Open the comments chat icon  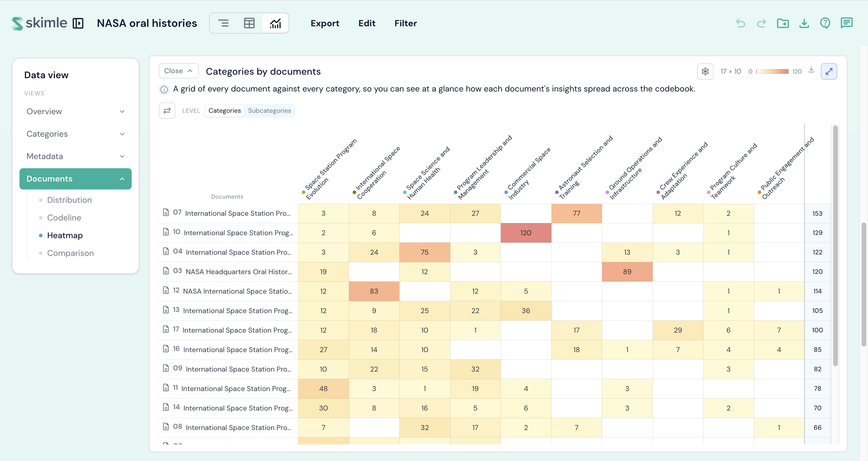(846, 23)
